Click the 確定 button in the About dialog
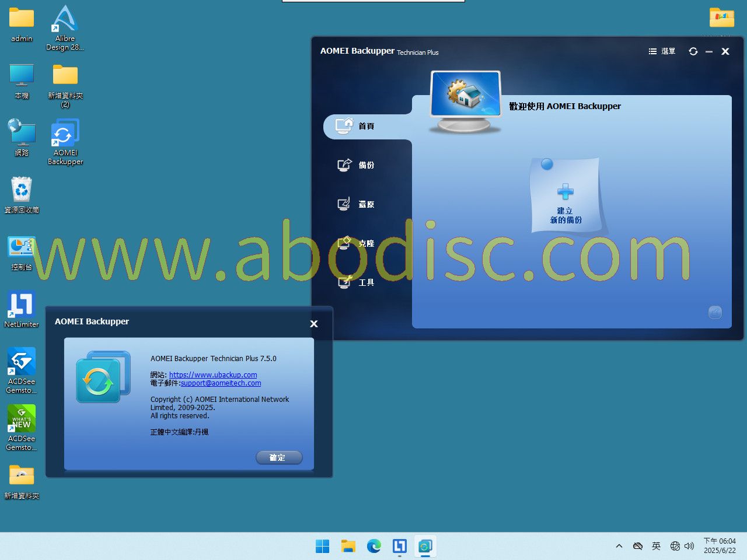Image resolution: width=747 pixels, height=560 pixels. (279, 458)
